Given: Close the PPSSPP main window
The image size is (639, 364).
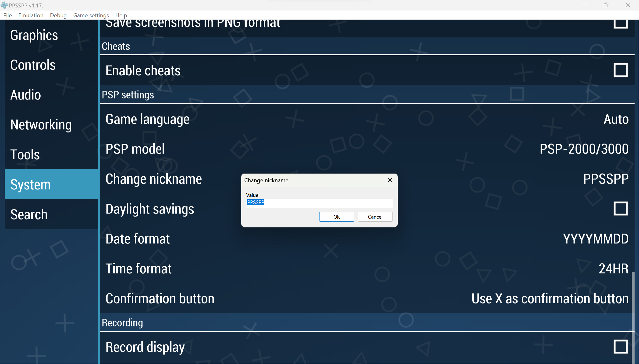Looking at the screenshot, I should (628, 5).
